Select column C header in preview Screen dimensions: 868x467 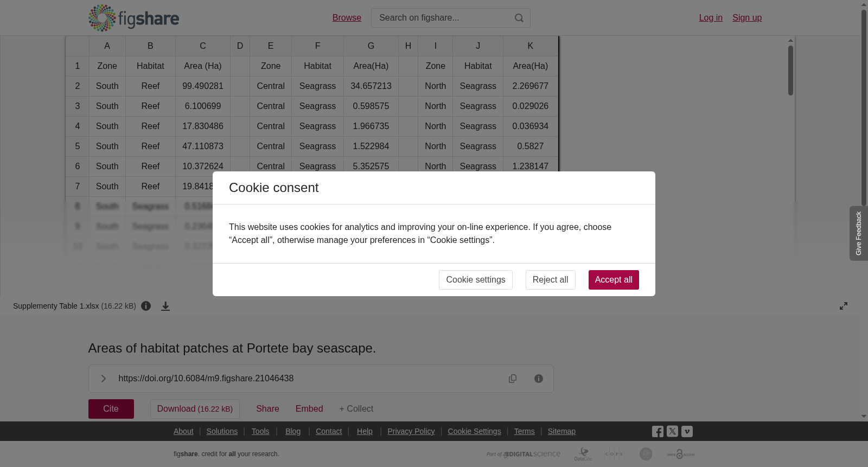pyautogui.click(x=203, y=46)
